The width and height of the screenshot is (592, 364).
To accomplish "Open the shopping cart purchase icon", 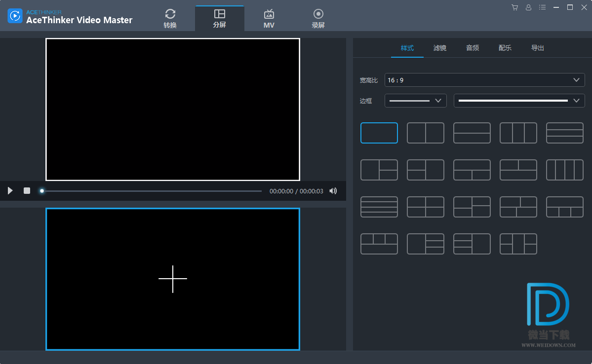I will click(x=514, y=7).
